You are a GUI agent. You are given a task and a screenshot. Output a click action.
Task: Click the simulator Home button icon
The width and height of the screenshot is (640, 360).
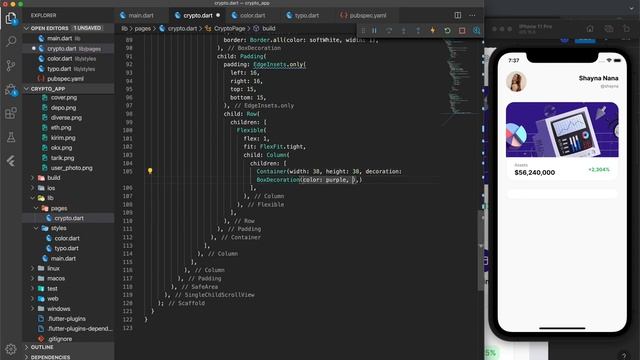[590, 29]
